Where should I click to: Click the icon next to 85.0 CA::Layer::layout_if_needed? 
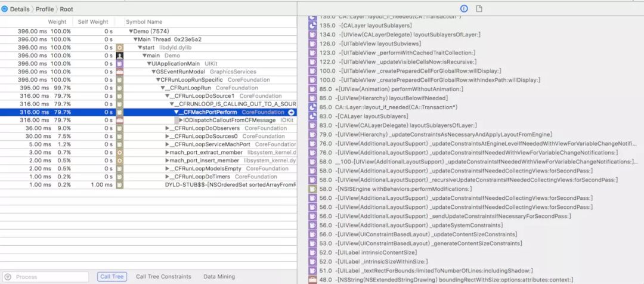(x=312, y=107)
